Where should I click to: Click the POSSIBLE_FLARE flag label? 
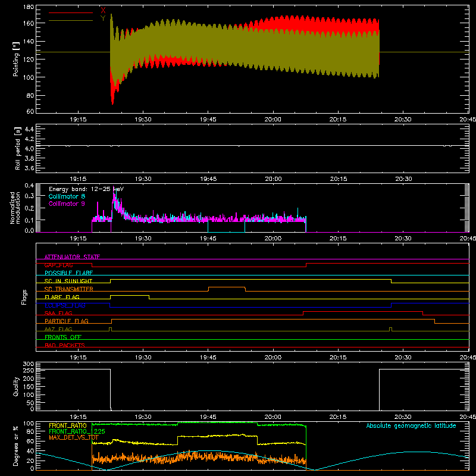pos(68,273)
